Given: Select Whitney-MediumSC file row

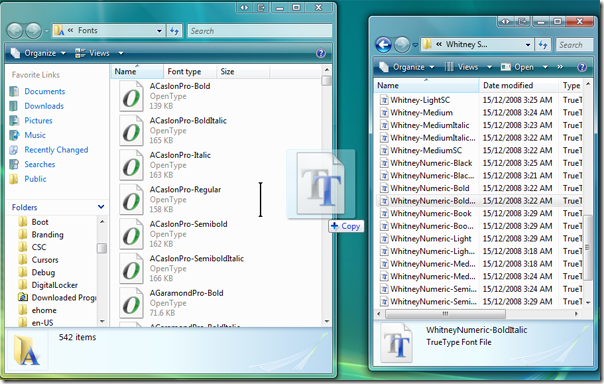Looking at the screenshot, I should coord(479,151).
